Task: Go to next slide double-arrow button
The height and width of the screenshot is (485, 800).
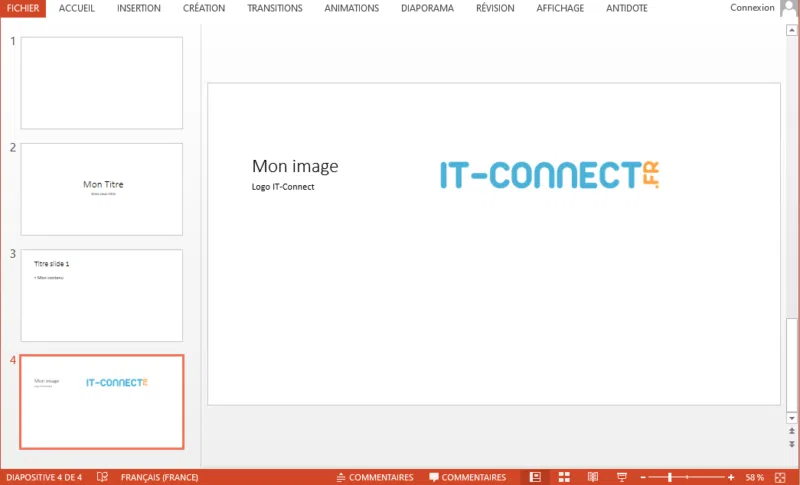Action: 791,444
